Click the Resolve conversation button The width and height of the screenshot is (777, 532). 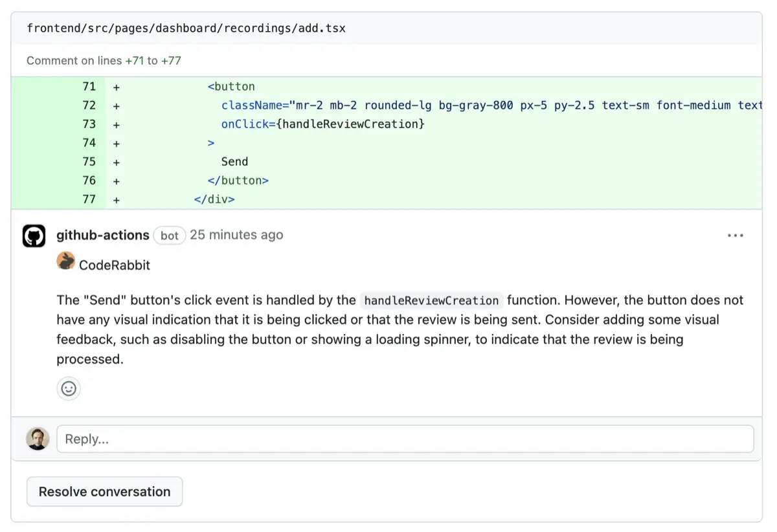104,492
